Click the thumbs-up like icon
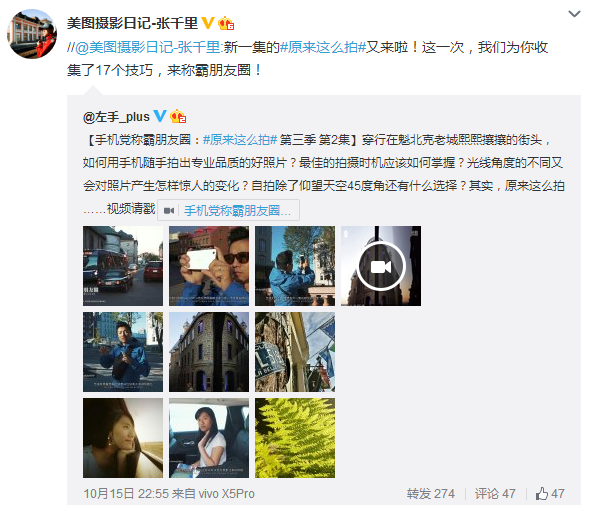Screen dimensions: 595x505 tap(541, 493)
